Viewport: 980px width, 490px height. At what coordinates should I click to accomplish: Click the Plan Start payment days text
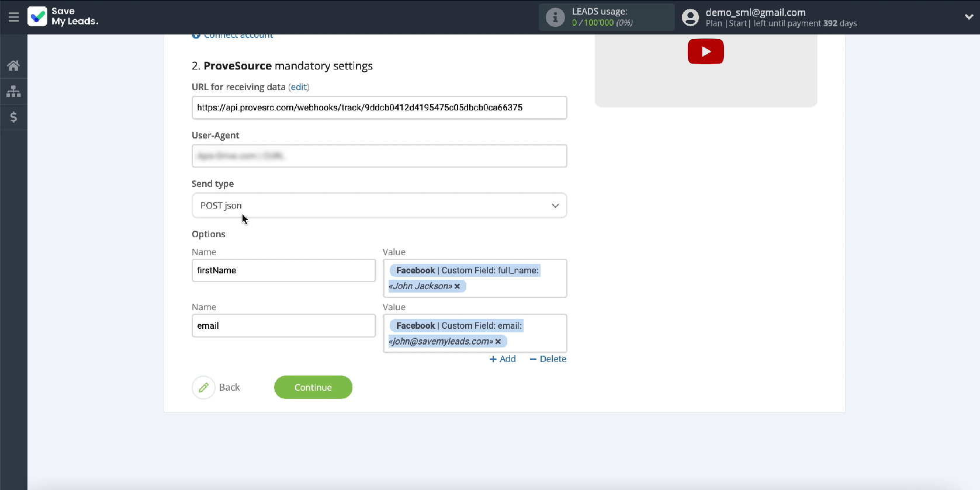point(781,23)
